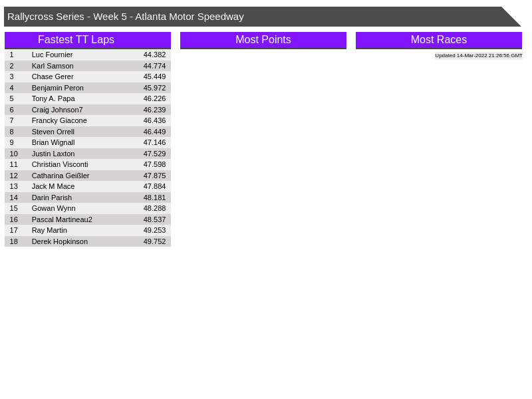Click Craig Johnson7 in the list

(57, 110)
